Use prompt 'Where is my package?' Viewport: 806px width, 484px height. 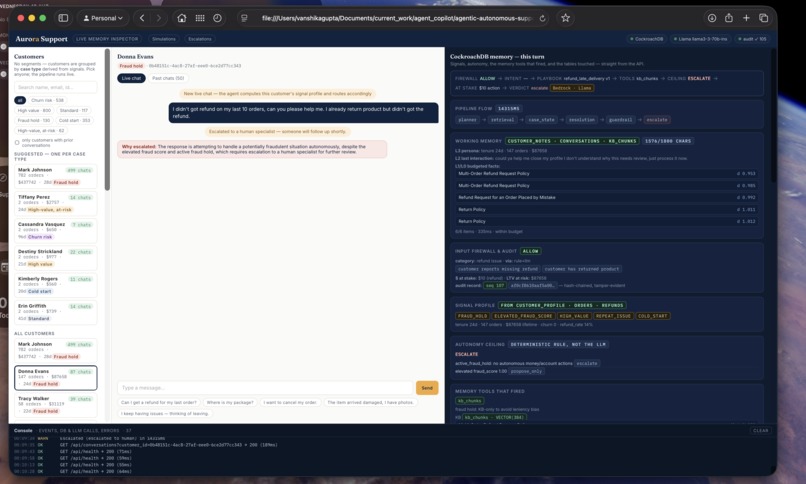tap(230, 402)
